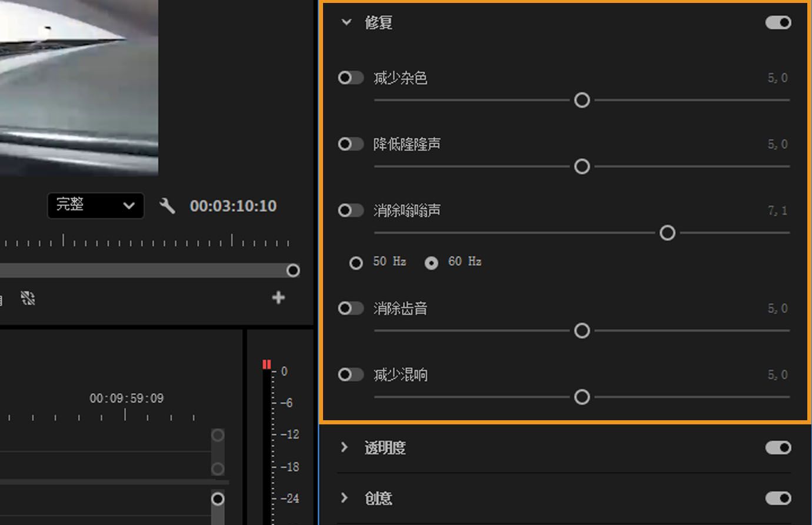The image size is (812, 525).
Task: Expand the 创意 section
Action: [x=345, y=498]
